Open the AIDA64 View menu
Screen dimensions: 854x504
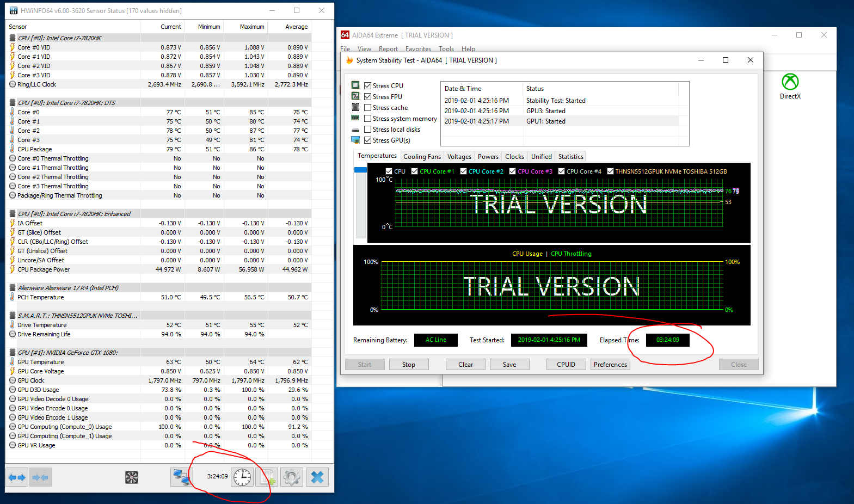pyautogui.click(x=364, y=49)
